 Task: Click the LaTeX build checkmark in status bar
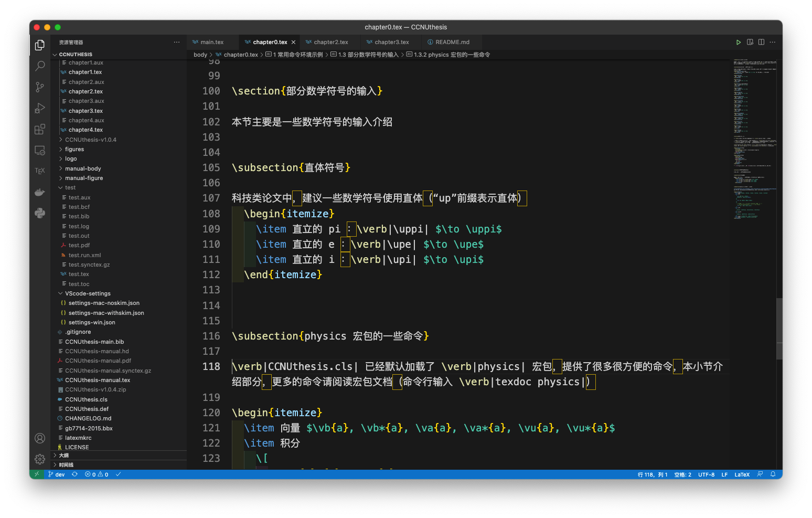[x=119, y=474]
